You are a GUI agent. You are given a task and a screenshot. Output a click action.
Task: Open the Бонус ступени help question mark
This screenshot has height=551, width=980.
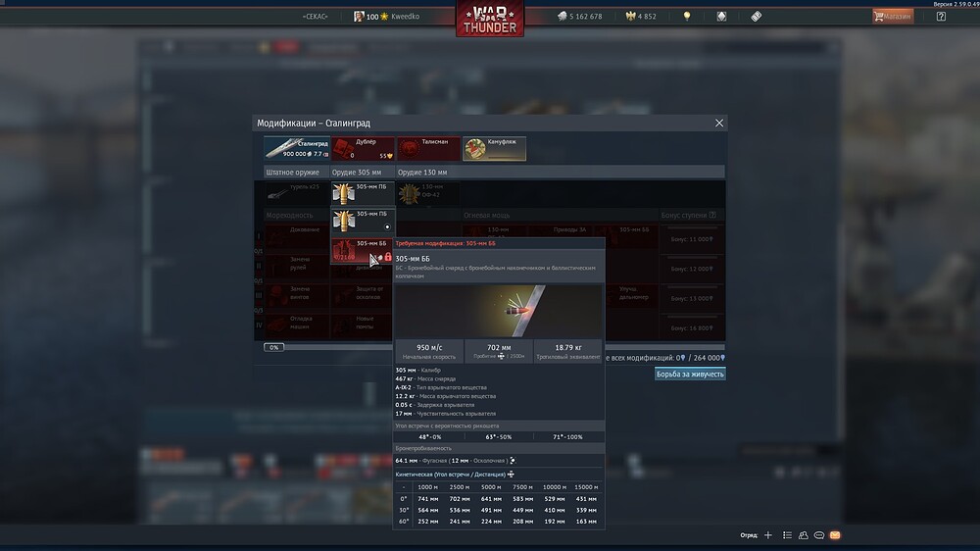click(712, 215)
